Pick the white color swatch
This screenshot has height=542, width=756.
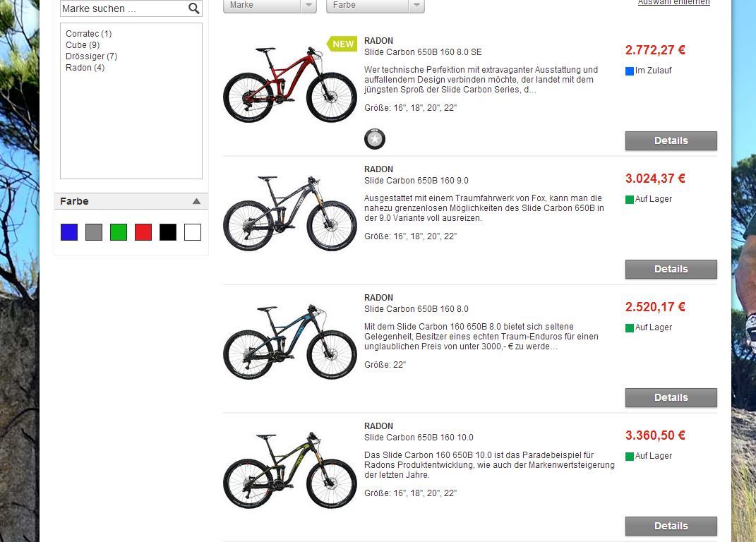pyautogui.click(x=193, y=232)
